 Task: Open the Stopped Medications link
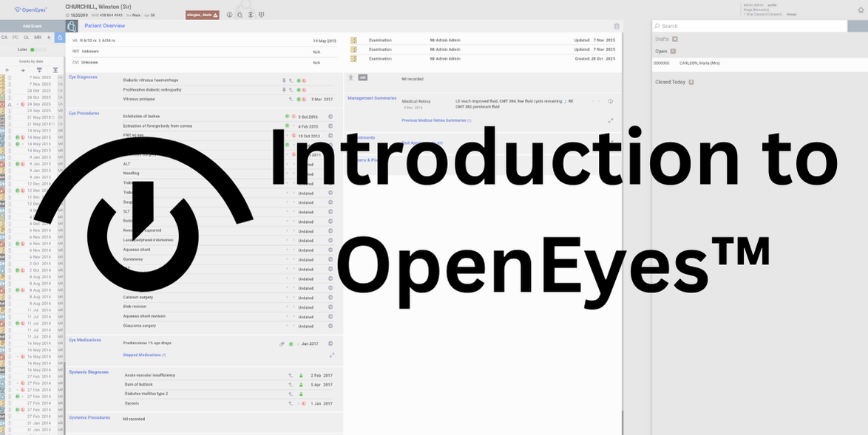point(143,355)
